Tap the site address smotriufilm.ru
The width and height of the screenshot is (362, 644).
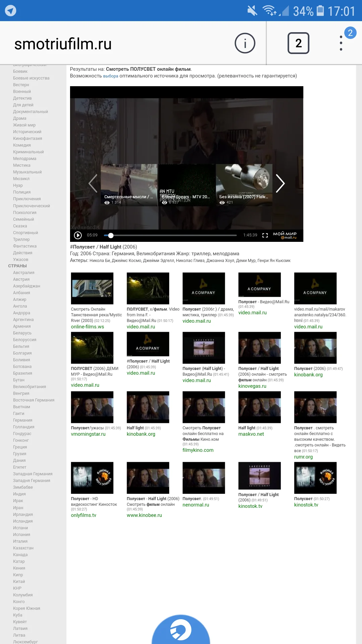63,44
